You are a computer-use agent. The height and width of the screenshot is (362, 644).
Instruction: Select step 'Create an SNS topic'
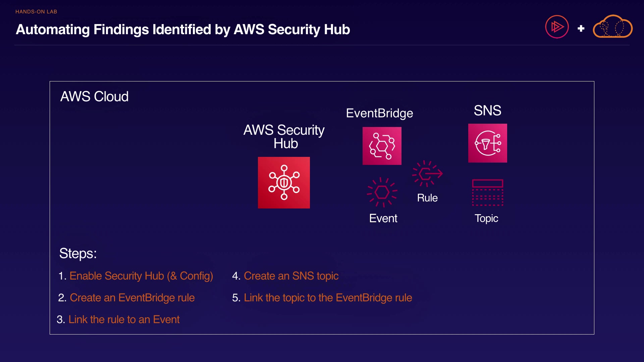click(291, 276)
